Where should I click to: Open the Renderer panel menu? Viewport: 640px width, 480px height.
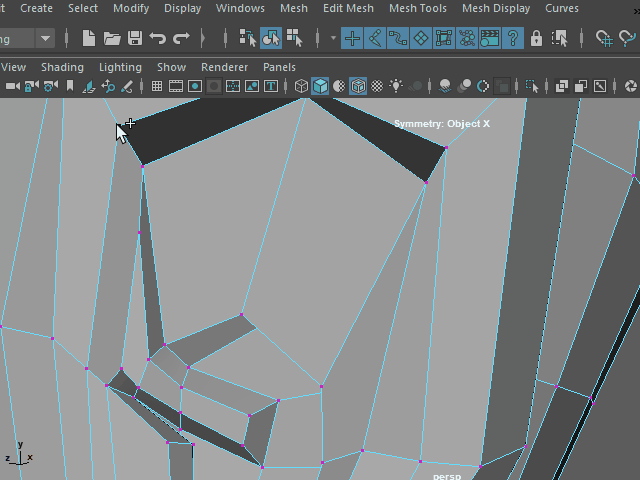224,67
